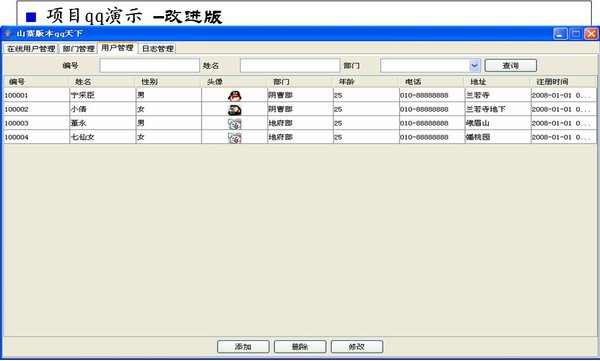Click the phone number in row 100001
The width and height of the screenshot is (600, 361).
[432, 95]
